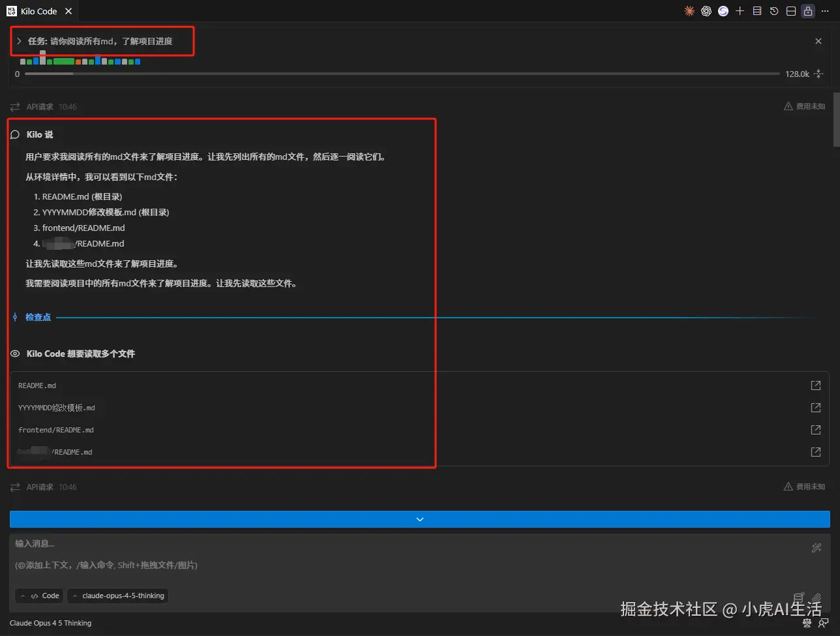The width and height of the screenshot is (840, 636).
Task: Click the tall gray block in task timeline
Action: coord(43,58)
